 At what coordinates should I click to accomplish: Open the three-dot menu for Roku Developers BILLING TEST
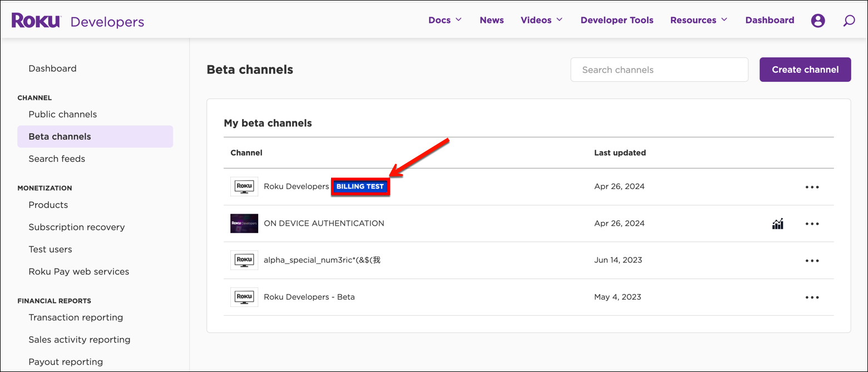pyautogui.click(x=812, y=187)
